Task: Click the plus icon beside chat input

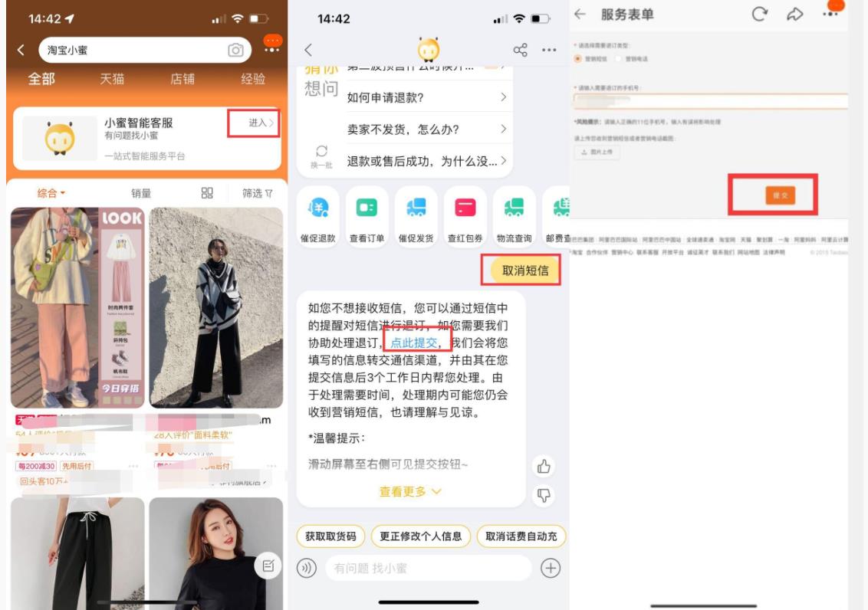Action: pyautogui.click(x=551, y=568)
